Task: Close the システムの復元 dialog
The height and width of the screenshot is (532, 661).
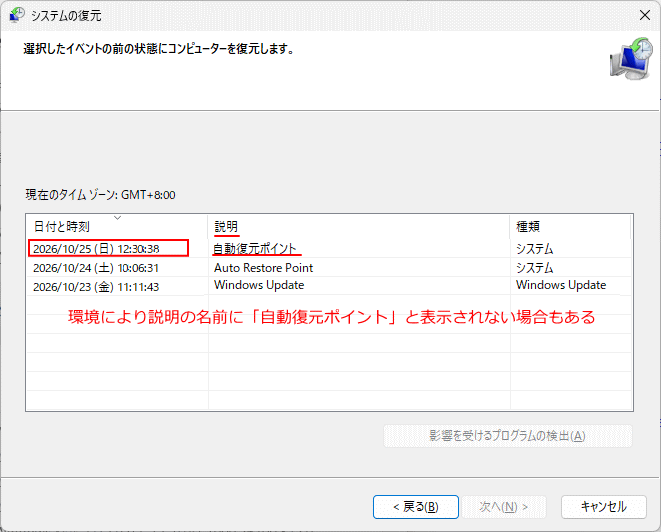Action: click(645, 15)
